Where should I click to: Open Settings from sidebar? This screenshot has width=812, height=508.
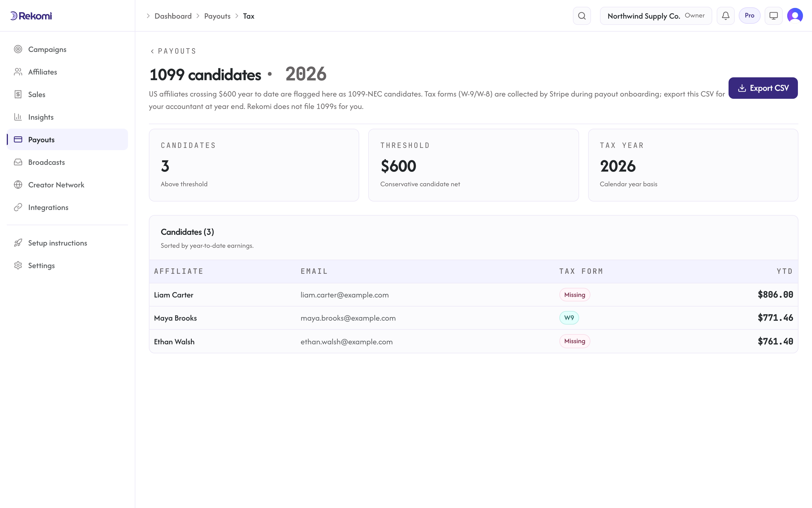click(x=67, y=265)
